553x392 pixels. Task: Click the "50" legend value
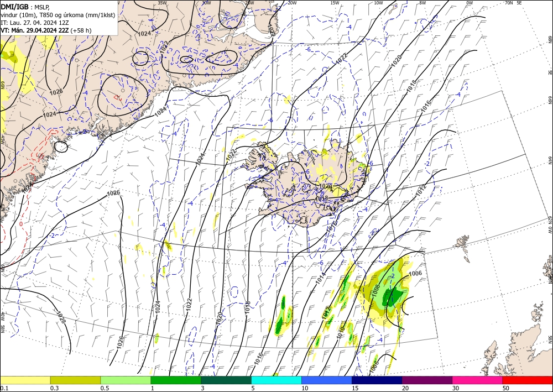506,388
